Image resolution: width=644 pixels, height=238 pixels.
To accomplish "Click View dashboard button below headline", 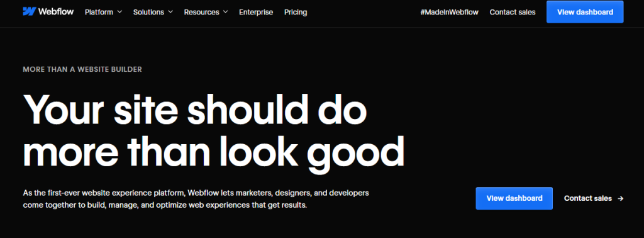I will click(x=514, y=198).
